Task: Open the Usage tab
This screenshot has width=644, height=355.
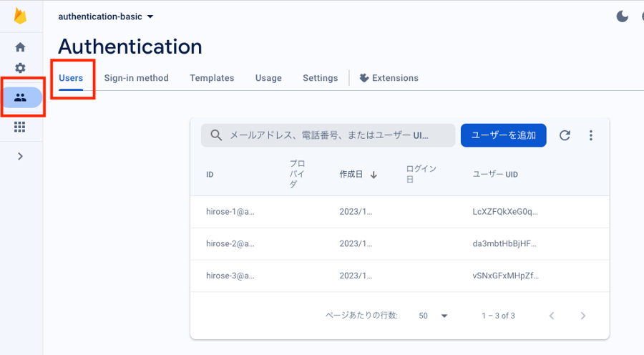Action: coord(268,78)
